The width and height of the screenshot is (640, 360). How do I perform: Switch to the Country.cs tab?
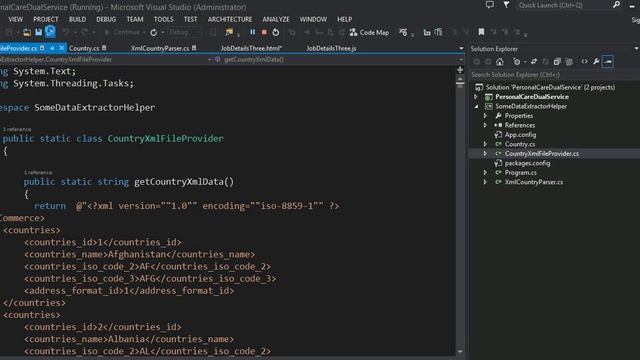point(84,48)
